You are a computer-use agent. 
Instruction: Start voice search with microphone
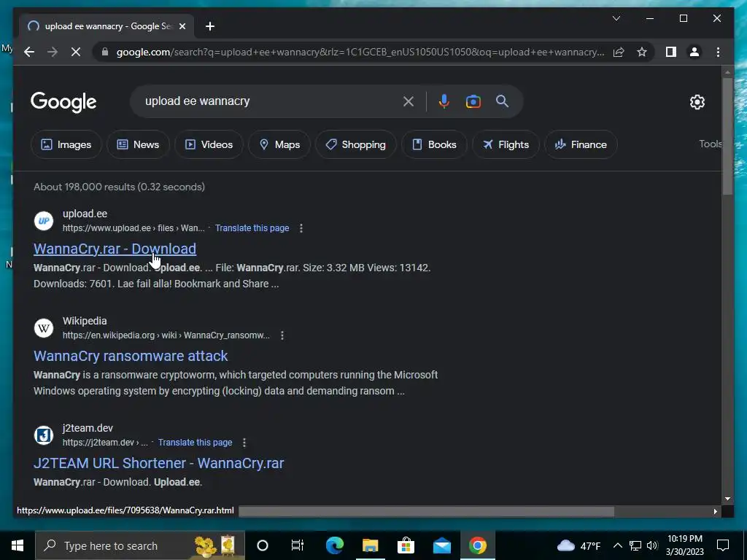[444, 101]
